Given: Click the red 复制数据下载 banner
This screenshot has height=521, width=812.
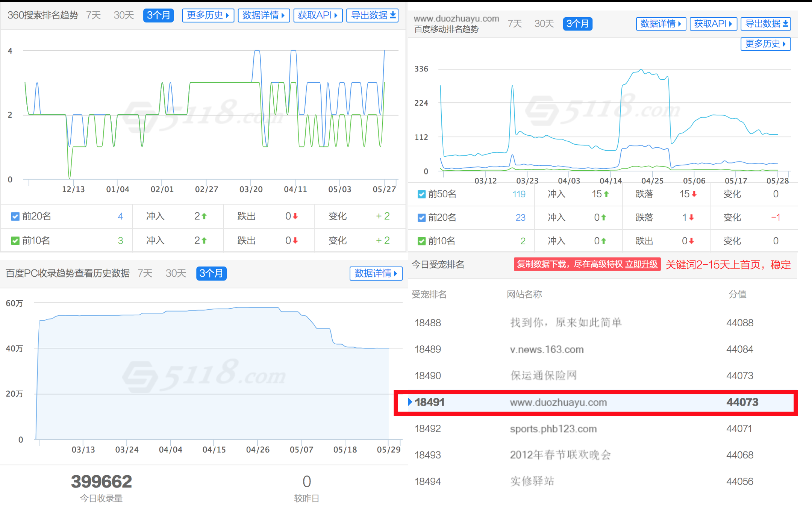Looking at the screenshot, I should [x=587, y=264].
